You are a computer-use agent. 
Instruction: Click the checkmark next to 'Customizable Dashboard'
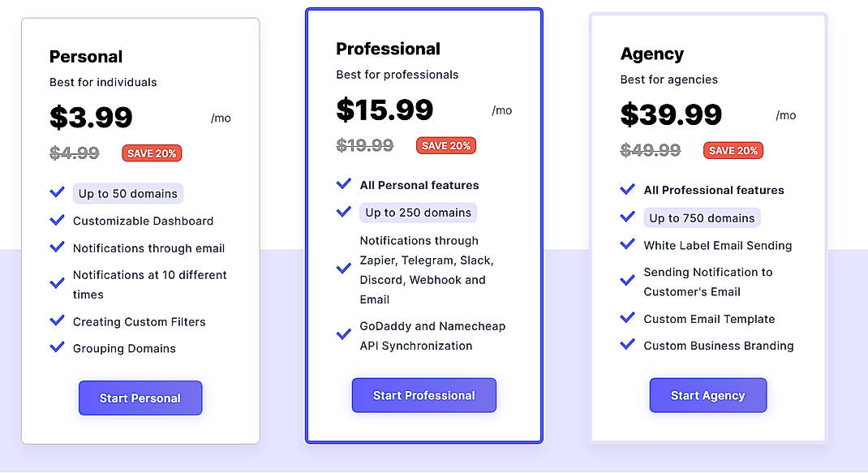57,221
